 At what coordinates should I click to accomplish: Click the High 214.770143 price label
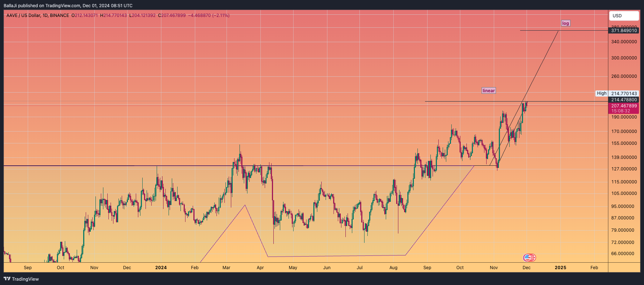(617, 93)
